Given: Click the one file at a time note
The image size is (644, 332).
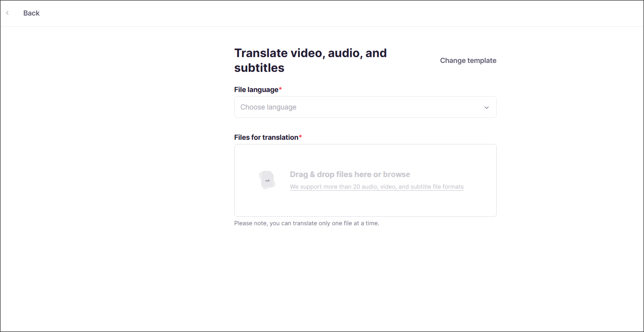Looking at the screenshot, I should pos(307,223).
